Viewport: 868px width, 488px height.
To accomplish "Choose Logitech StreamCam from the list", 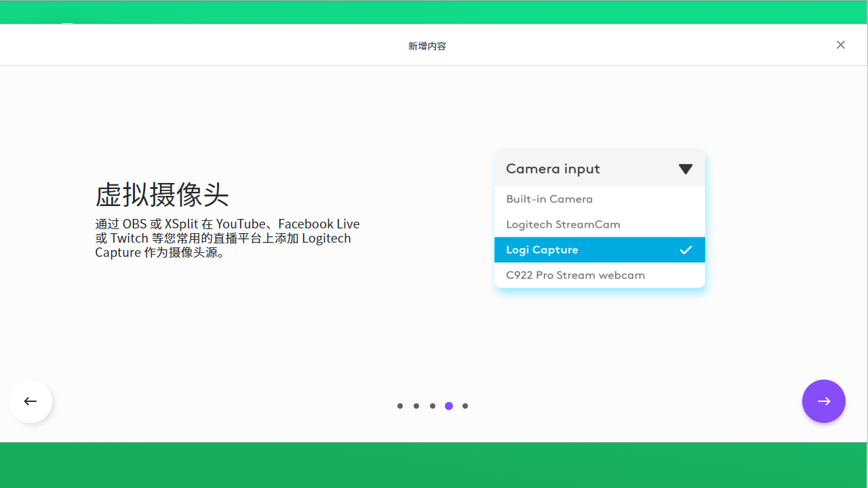I will 563,224.
